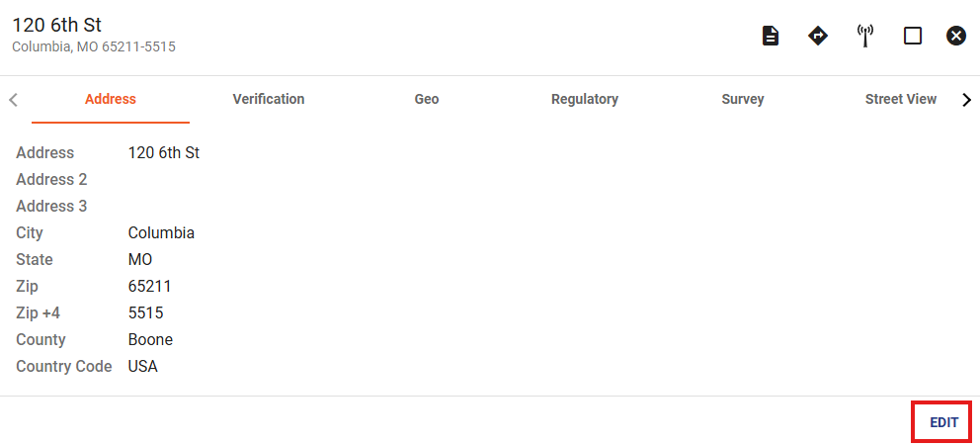The image size is (980, 444).
Task: Select the active Address tab
Action: click(x=111, y=99)
